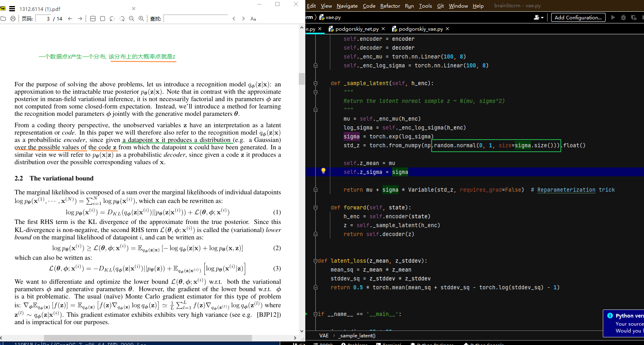Viewport: 644px width, 345px height.
Task: Switch to podgorskiy_net.py tab
Action: coord(357,29)
